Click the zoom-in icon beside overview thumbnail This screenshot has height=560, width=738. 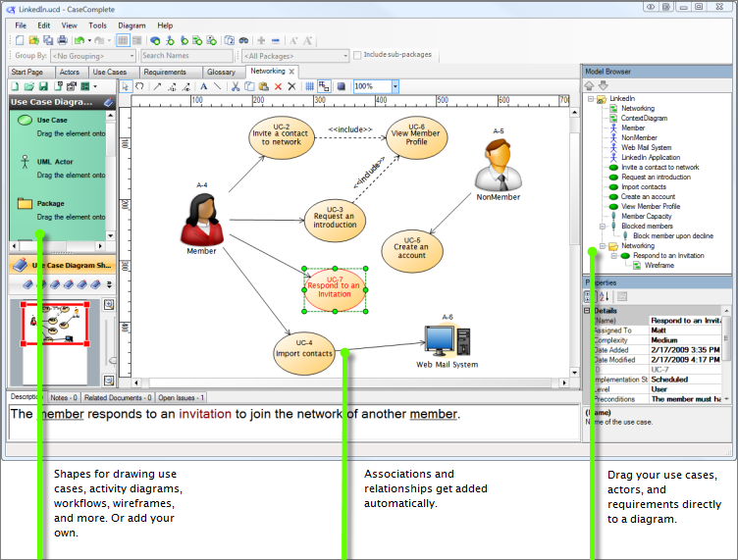(109, 305)
